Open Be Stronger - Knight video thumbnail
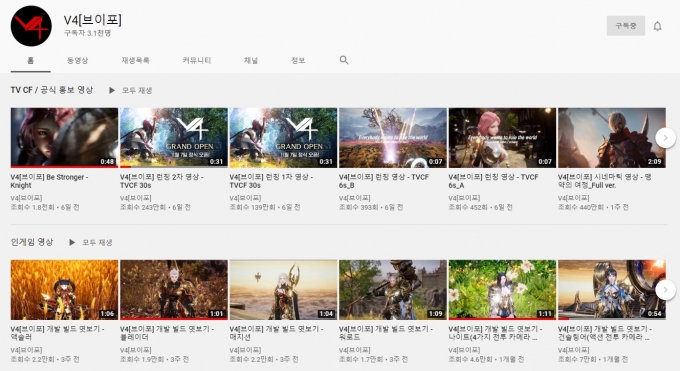Viewport: 680px width, 371px height. pos(64,138)
